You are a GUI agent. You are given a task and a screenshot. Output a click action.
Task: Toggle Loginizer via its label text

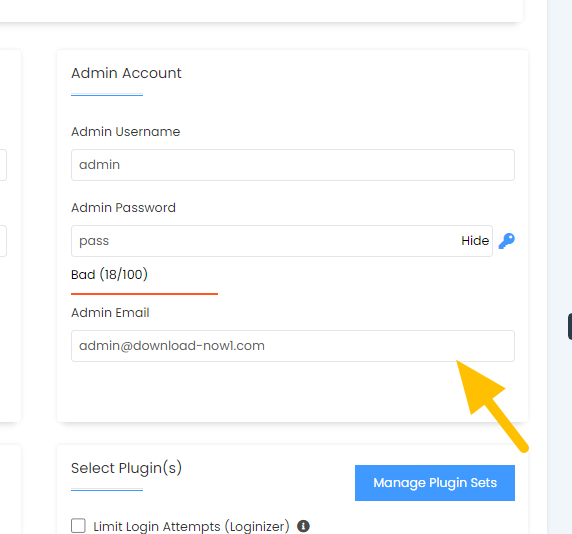tap(191, 526)
